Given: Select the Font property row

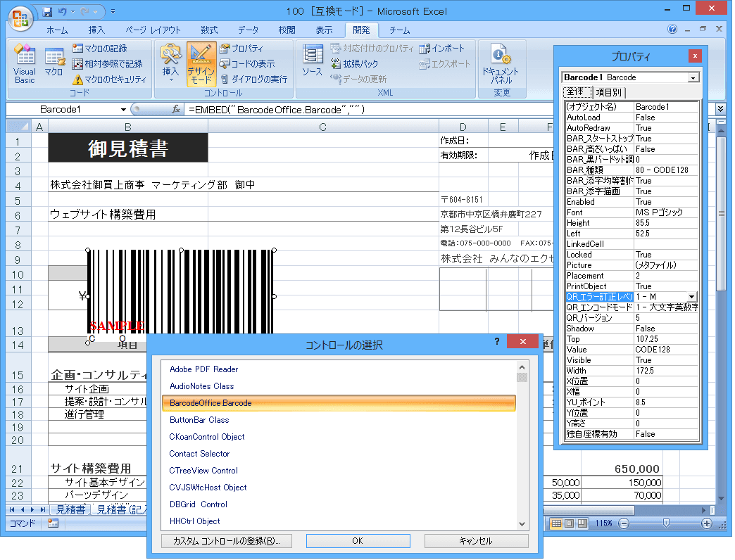Looking at the screenshot, I should [632, 212].
